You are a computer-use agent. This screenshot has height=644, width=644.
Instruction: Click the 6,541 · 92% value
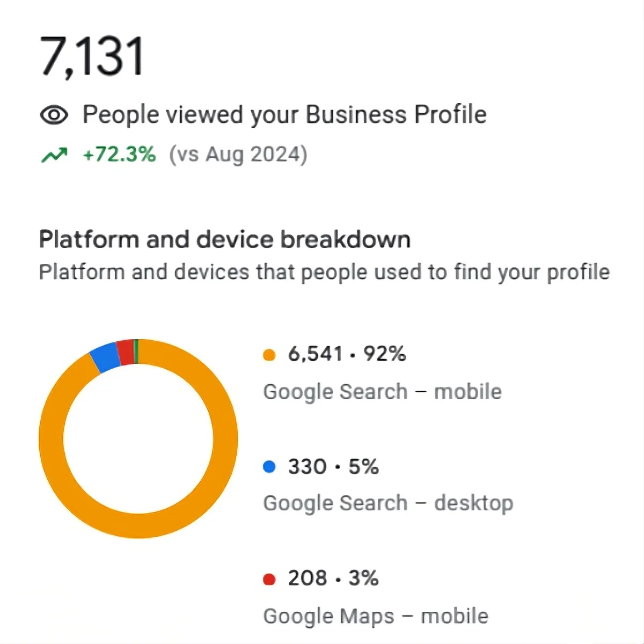coord(347,354)
